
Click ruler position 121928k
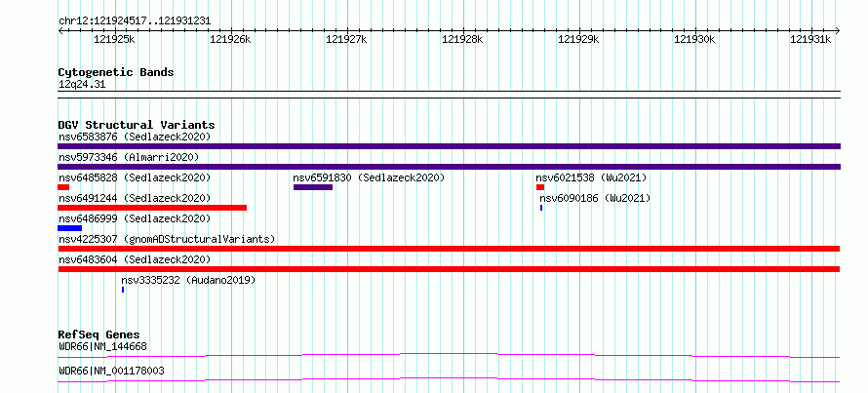point(462,39)
